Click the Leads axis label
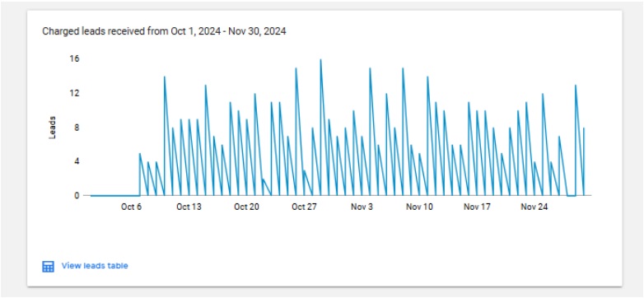 click(52, 128)
